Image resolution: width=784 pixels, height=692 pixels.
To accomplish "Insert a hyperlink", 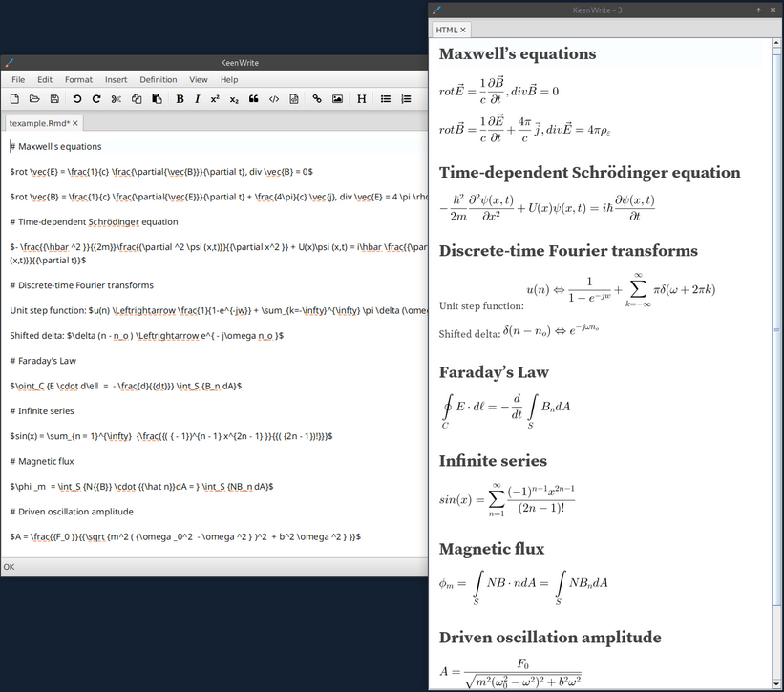I will pyautogui.click(x=317, y=99).
